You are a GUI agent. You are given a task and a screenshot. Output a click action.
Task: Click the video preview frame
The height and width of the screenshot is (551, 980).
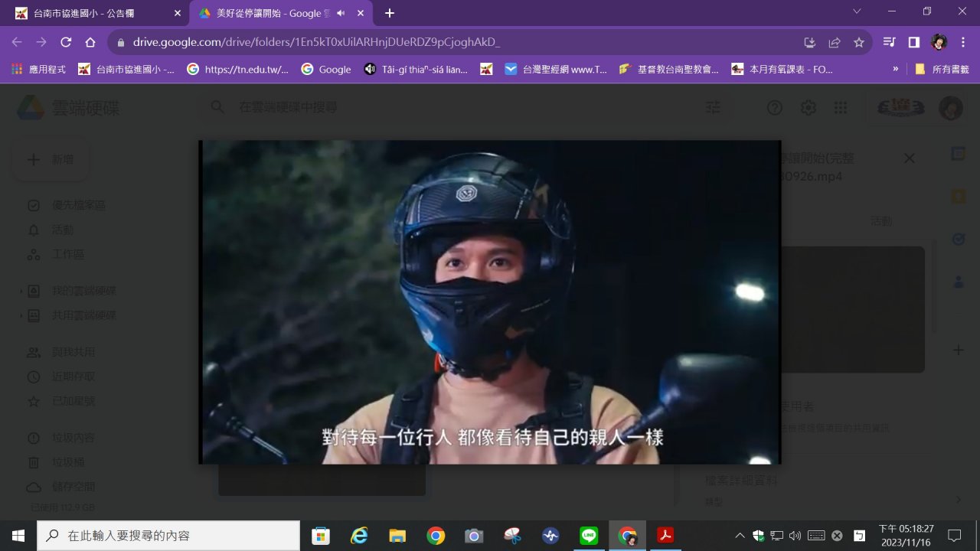click(490, 302)
